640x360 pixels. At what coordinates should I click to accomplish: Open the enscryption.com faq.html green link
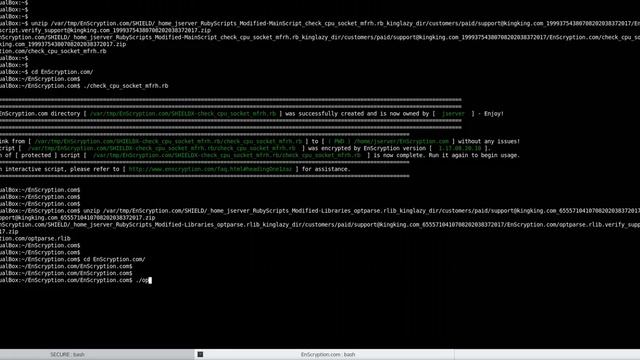click(210, 169)
